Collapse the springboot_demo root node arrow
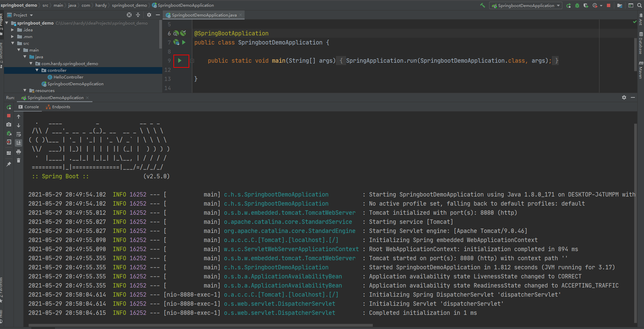 [7, 23]
